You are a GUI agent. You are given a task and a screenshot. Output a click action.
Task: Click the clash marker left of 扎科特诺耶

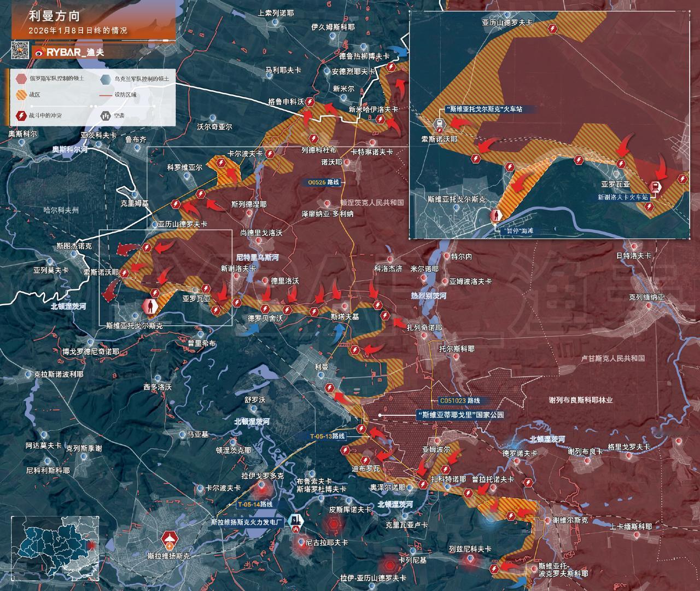click(423, 484)
